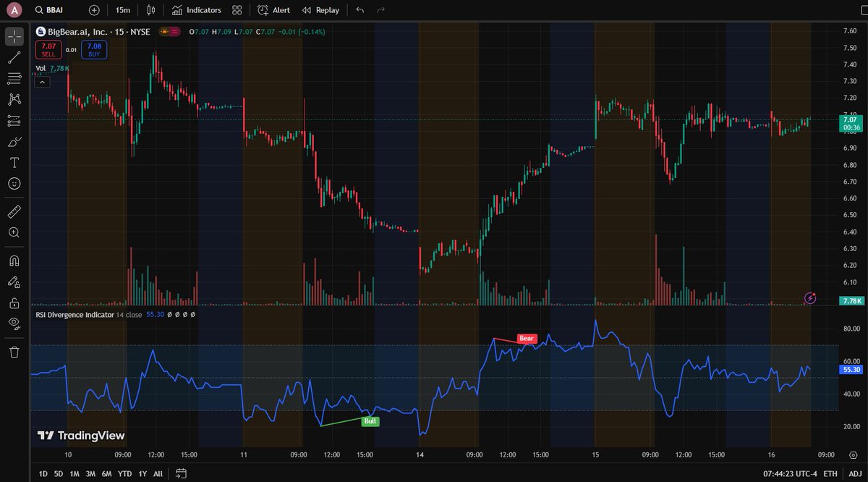
Task: Select the RSI Divergence Indicator legend
Action: click(x=75, y=316)
